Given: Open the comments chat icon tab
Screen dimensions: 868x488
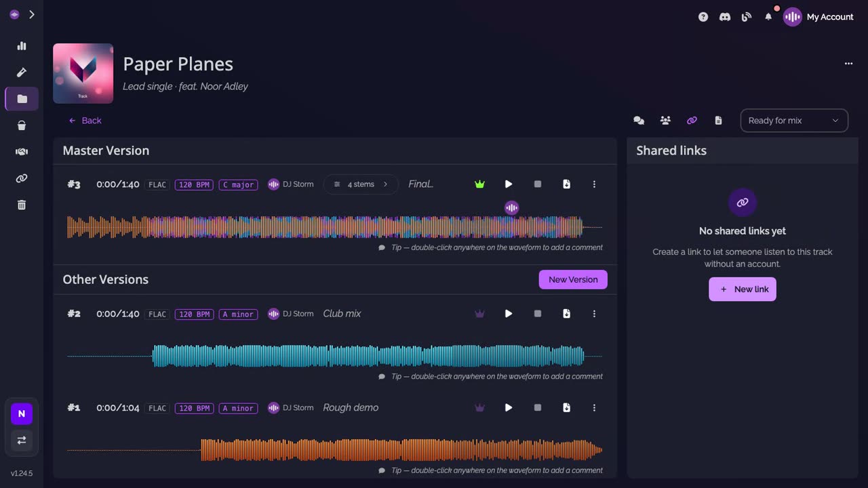Looking at the screenshot, I should pyautogui.click(x=639, y=121).
